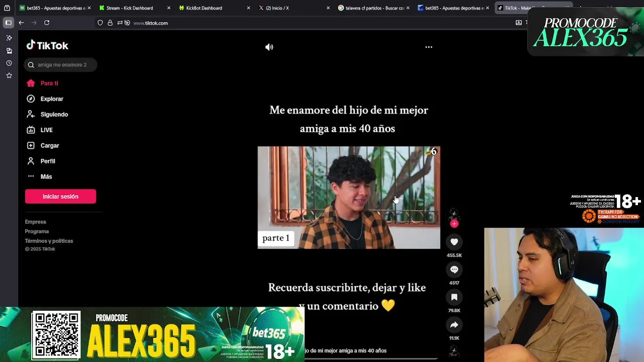Close the KickBot Dashboard tab

click(249, 8)
